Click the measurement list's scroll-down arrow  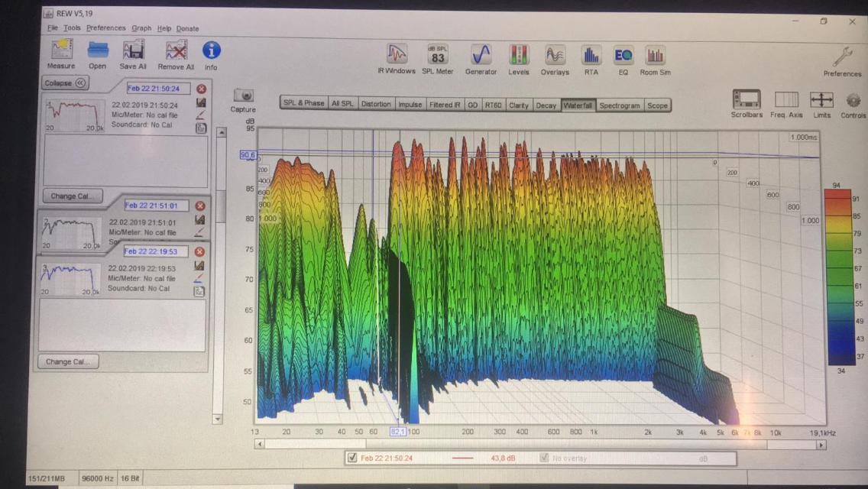[218, 419]
